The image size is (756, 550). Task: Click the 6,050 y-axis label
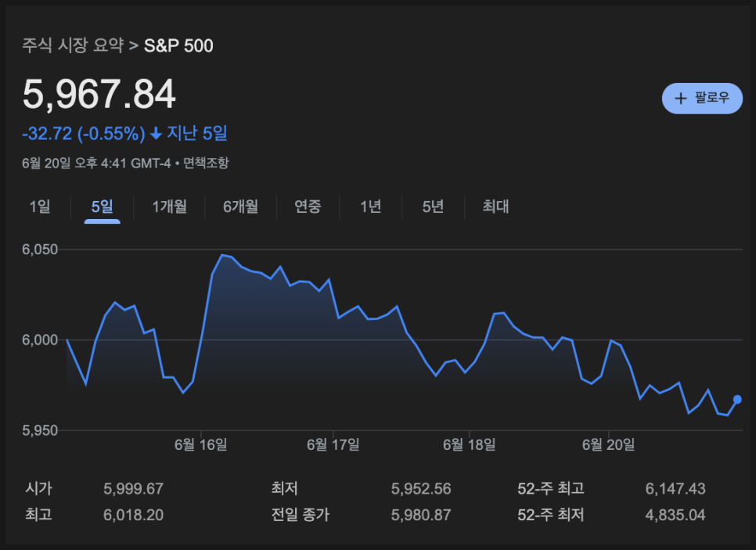coord(40,250)
